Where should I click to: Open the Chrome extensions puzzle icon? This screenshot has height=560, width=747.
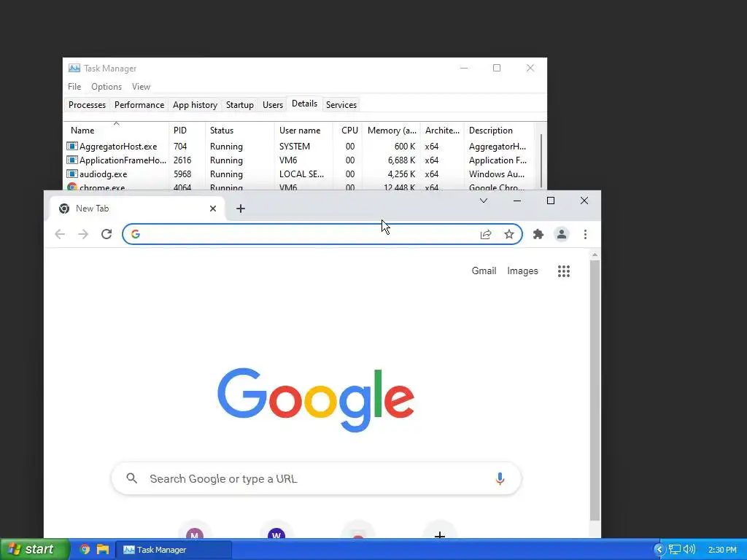click(x=538, y=234)
